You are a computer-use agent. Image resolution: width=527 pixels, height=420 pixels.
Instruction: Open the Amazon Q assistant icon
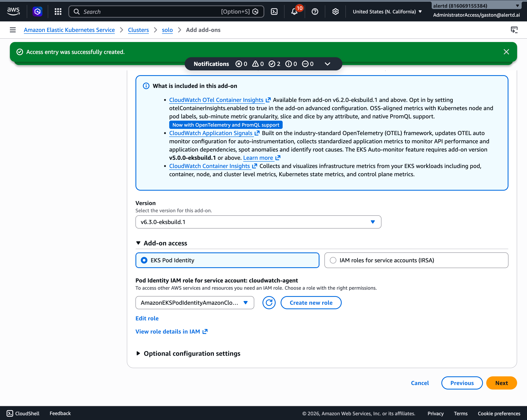click(37, 12)
